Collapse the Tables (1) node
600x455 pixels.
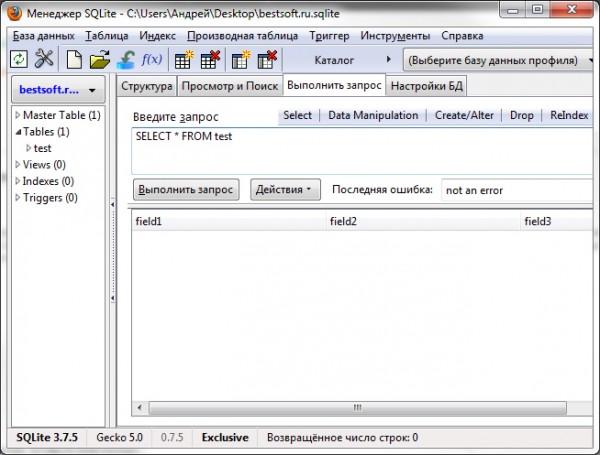(x=18, y=132)
